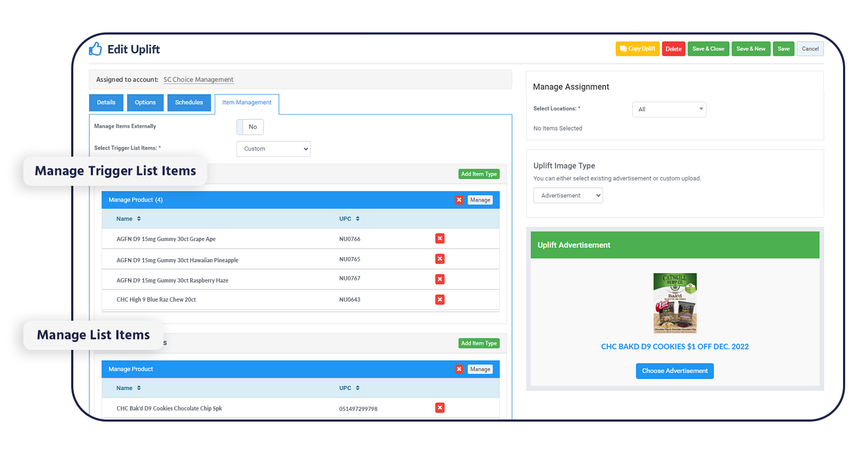The height and width of the screenshot is (454, 868).
Task: Remove AGFN D9 Hawaiian Pineapple item
Action: pos(439,259)
